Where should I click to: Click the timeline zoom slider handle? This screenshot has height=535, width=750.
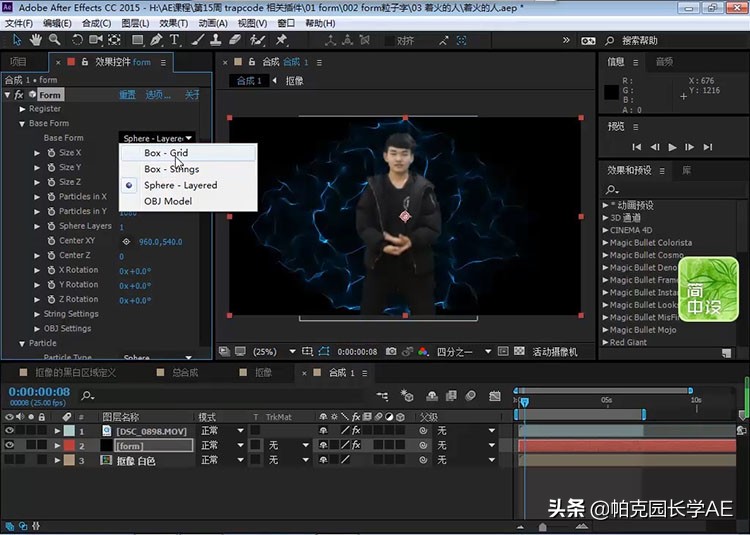point(542,527)
